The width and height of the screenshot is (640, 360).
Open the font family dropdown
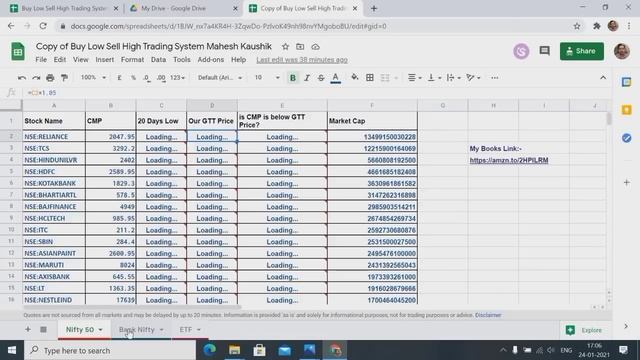point(220,78)
